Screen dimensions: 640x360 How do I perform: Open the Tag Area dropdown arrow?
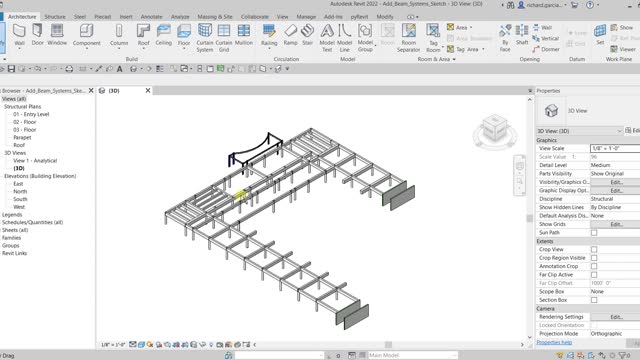tap(483, 49)
